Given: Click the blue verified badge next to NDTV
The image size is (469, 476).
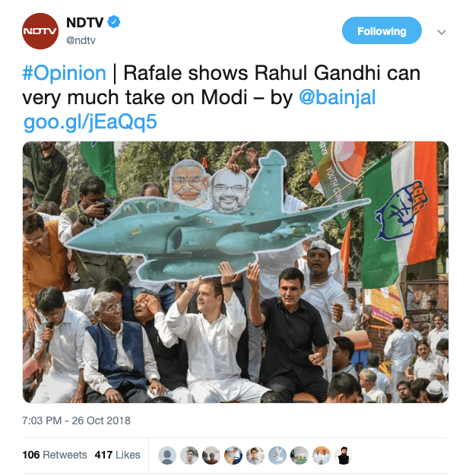Looking at the screenshot, I should click(x=114, y=22).
